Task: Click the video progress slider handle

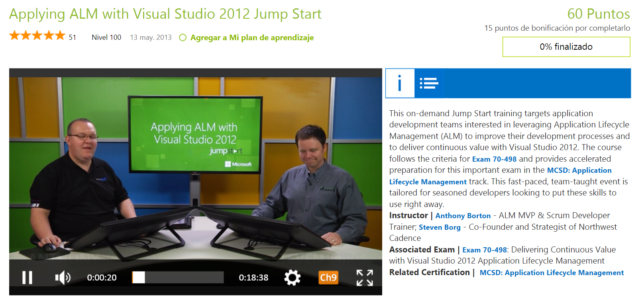Action: point(139,278)
